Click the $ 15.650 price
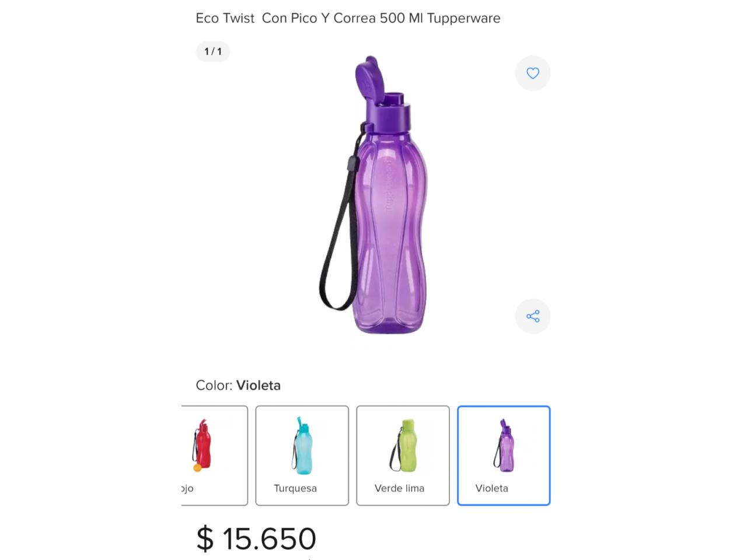The width and height of the screenshot is (747, 560). (x=257, y=538)
